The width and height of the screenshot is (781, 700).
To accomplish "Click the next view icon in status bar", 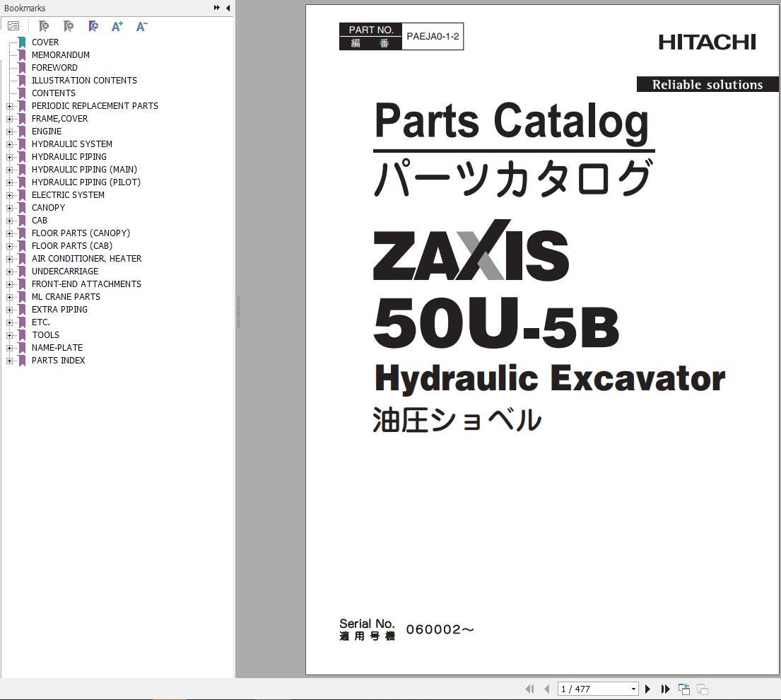I will click(701, 688).
